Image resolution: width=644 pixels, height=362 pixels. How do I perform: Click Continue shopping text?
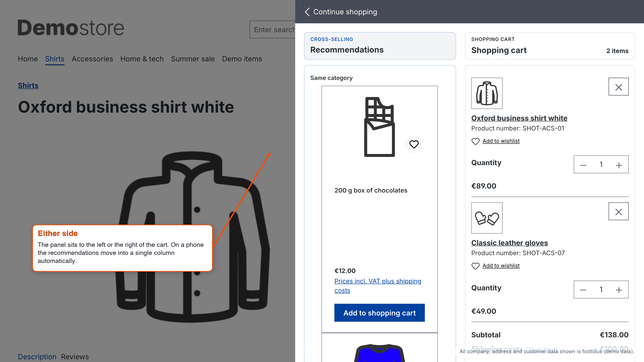coord(345,12)
